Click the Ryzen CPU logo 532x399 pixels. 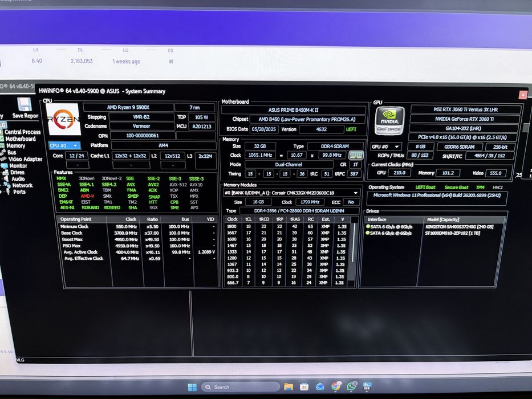pyautogui.click(x=63, y=119)
